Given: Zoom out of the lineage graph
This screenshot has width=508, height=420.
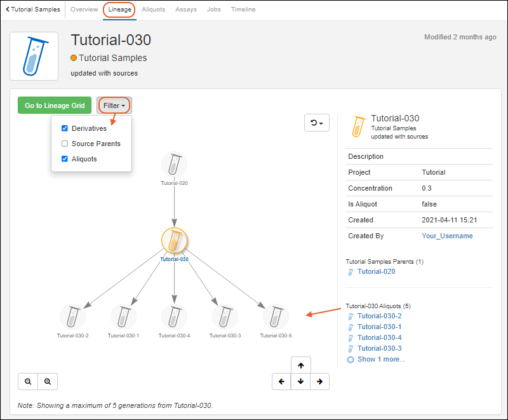Looking at the screenshot, I should click(28, 381).
